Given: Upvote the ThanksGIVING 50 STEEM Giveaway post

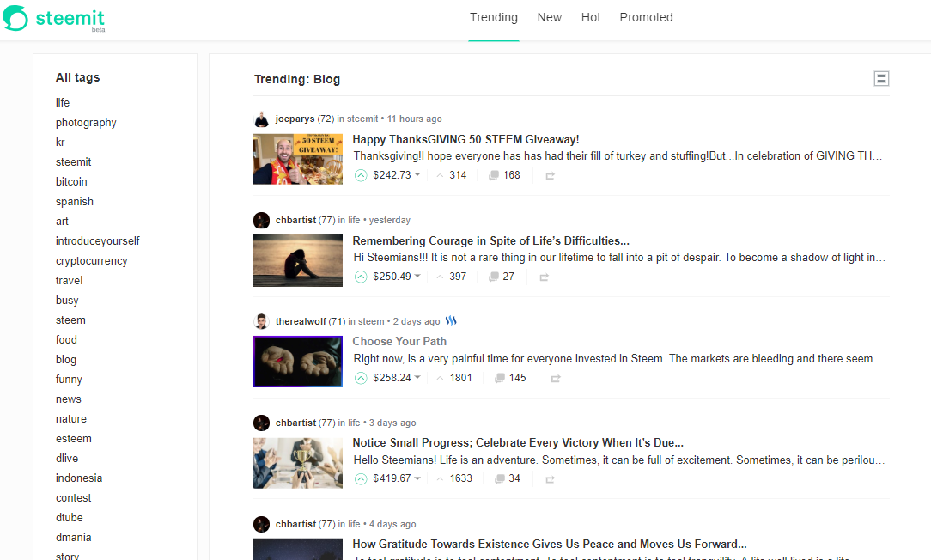Looking at the screenshot, I should 361,175.
